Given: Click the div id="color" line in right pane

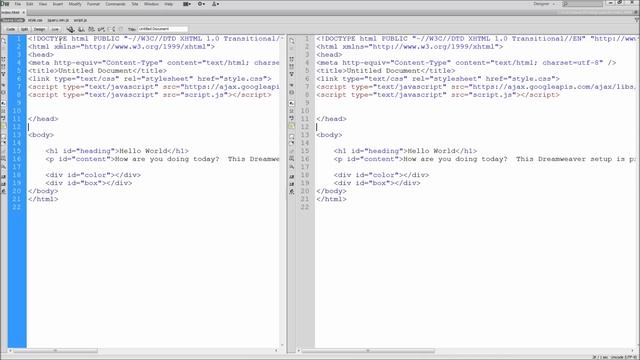Looking at the screenshot, I should (x=381, y=175).
